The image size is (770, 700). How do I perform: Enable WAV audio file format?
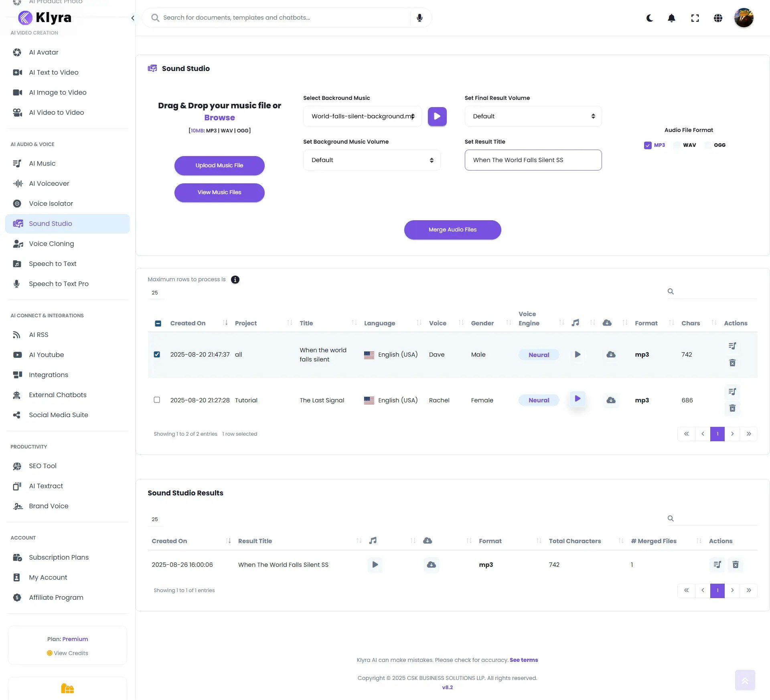coord(677,145)
